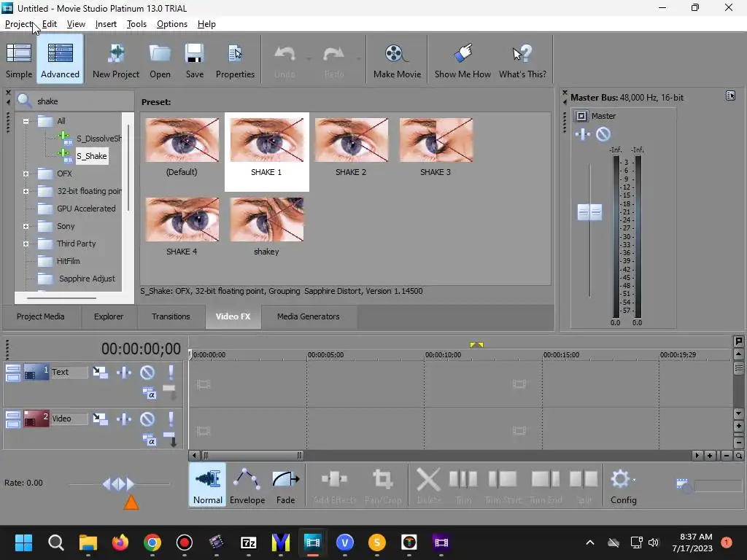The image size is (747, 560).
Task: Open the Config dropdown arrow
Action: (634, 481)
